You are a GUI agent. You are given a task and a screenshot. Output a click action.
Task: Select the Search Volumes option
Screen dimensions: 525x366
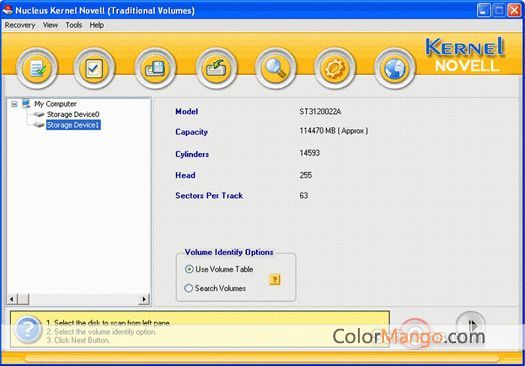(216, 288)
